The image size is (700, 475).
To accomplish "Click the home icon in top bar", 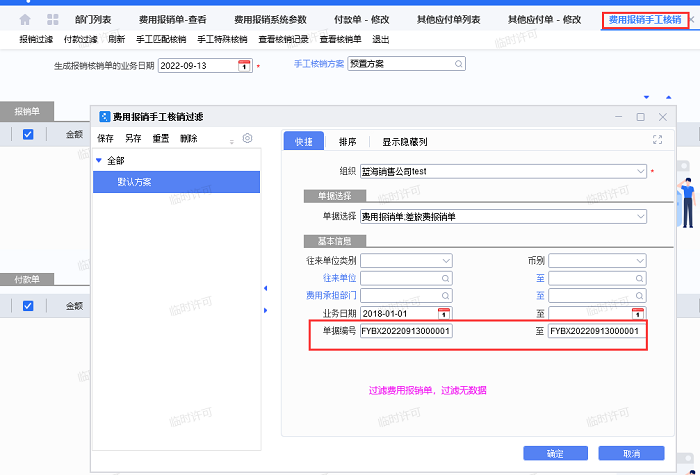I will tap(25, 19).
